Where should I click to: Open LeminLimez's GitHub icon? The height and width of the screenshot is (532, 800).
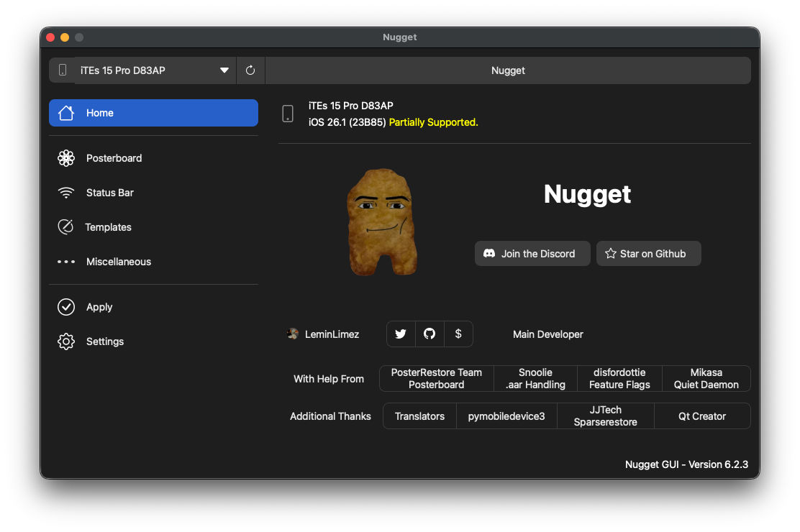(x=429, y=334)
